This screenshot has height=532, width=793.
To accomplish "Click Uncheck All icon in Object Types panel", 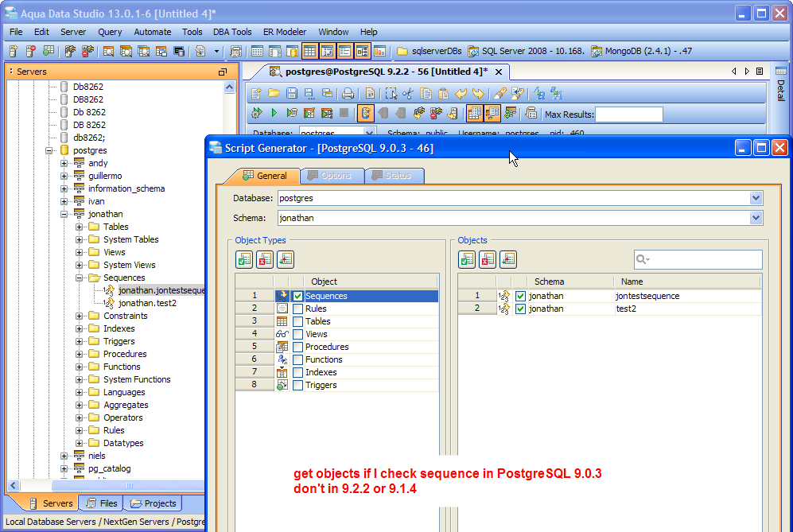I will 265,259.
